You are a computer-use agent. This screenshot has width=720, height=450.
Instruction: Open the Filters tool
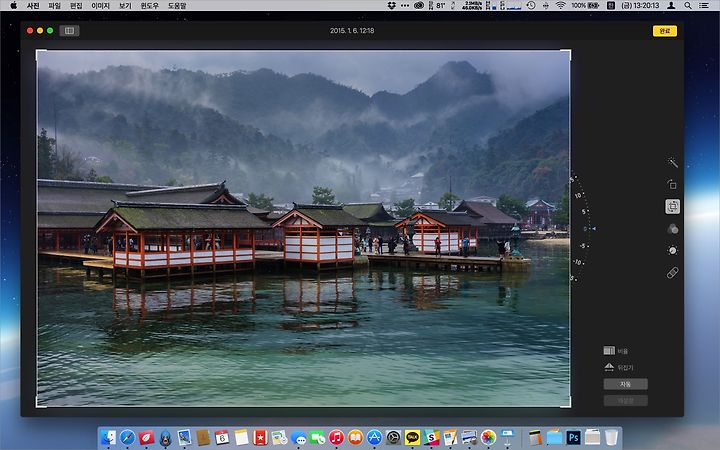point(672,229)
